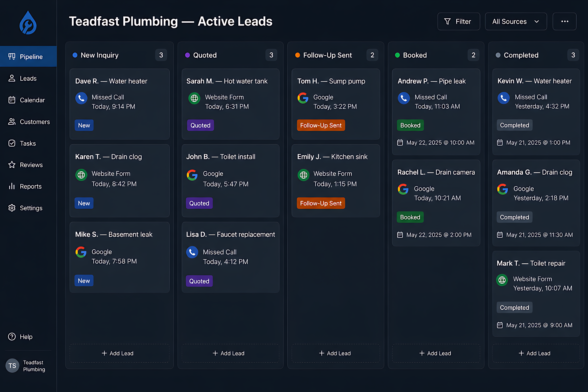Click the Booked tag on Andrew P. card

410,125
